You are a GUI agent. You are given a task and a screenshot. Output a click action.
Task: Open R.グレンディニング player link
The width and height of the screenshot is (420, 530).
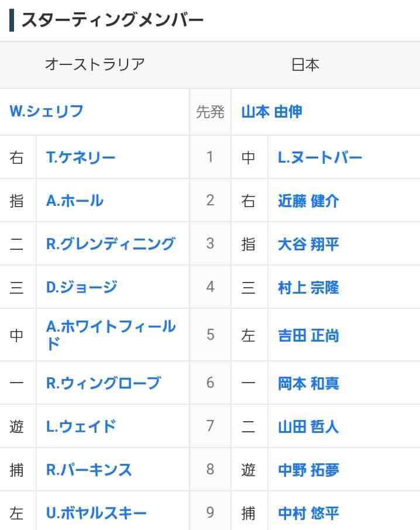(111, 244)
